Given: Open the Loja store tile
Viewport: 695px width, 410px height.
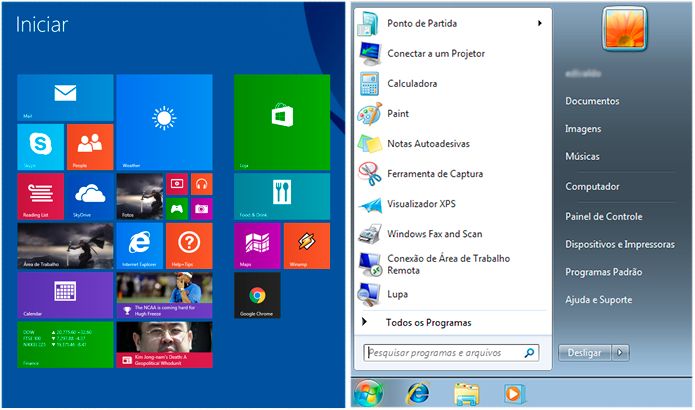Looking at the screenshot, I should 282,122.
